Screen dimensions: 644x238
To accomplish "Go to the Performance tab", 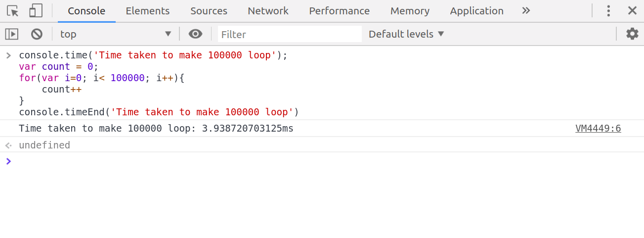I will point(339,11).
